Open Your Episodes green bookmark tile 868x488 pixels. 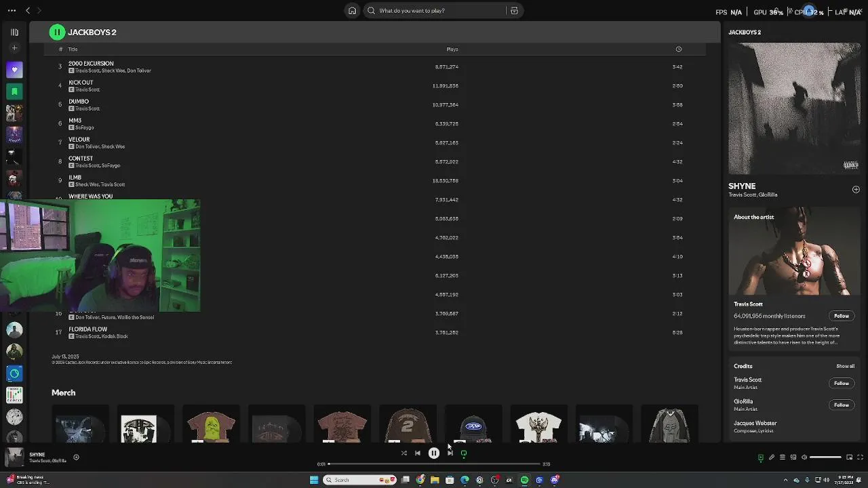coord(14,91)
